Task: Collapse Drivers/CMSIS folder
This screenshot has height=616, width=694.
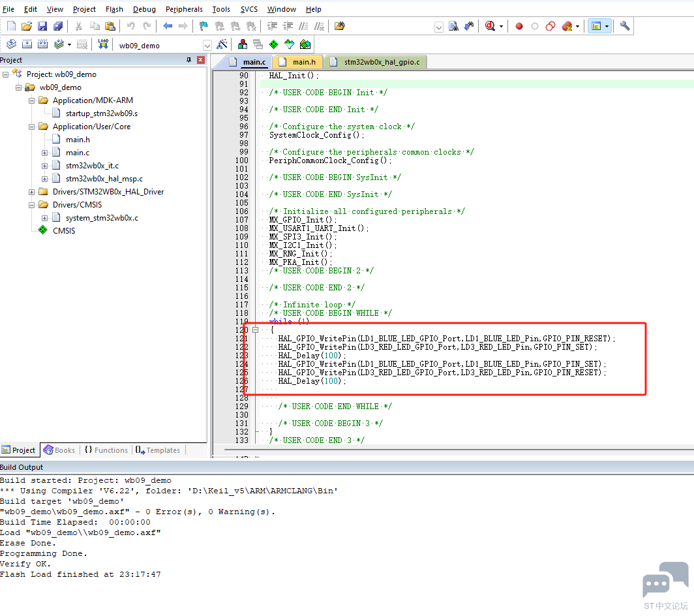Action: coord(31,205)
